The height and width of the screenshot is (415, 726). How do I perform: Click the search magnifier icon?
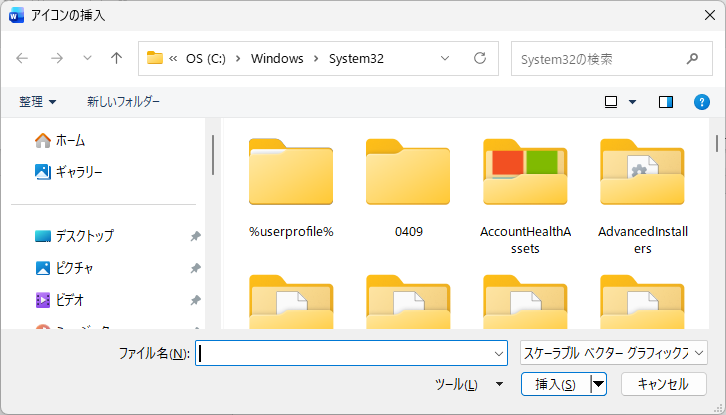pos(692,59)
